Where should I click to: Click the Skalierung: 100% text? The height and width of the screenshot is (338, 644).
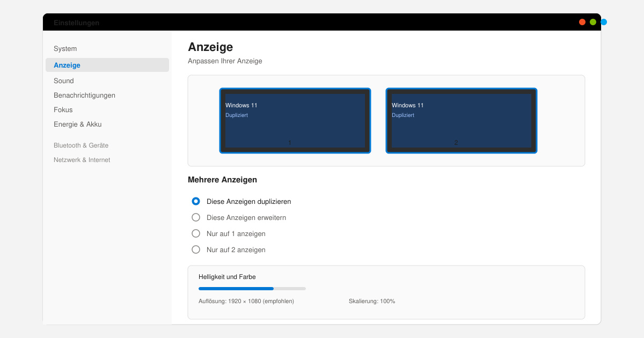tap(372, 301)
